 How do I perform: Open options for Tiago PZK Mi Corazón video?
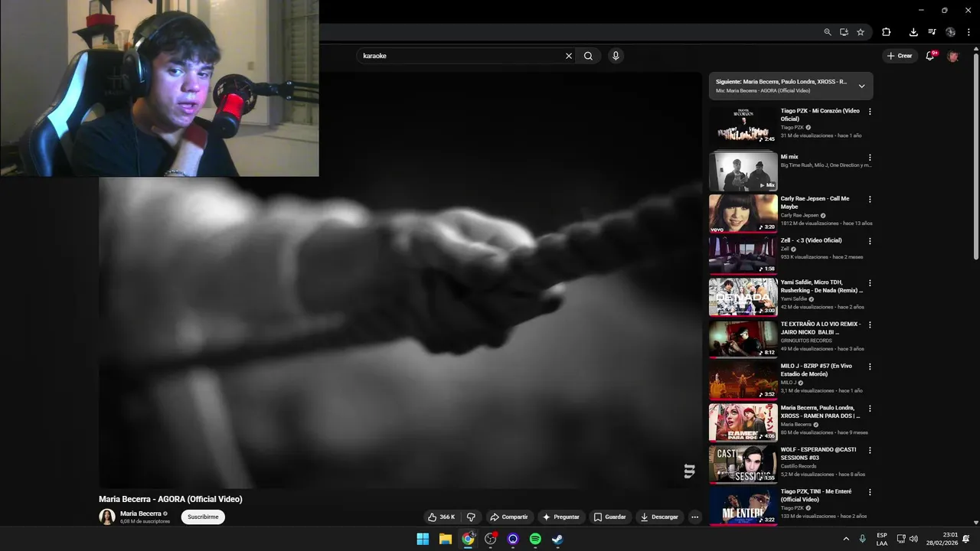coord(870,112)
